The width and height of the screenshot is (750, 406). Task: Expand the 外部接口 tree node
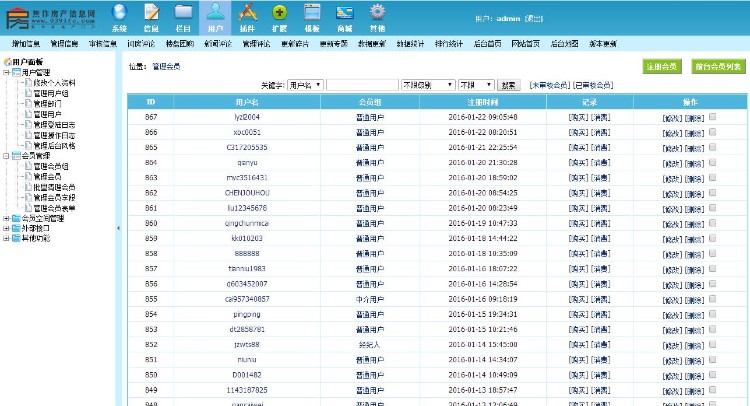tap(6, 228)
